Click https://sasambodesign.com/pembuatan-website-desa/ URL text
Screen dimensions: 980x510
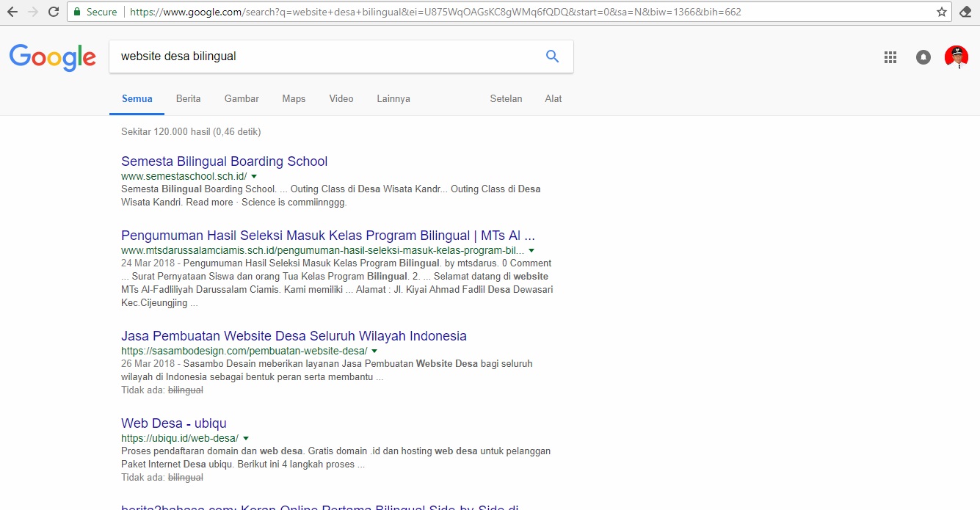244,351
